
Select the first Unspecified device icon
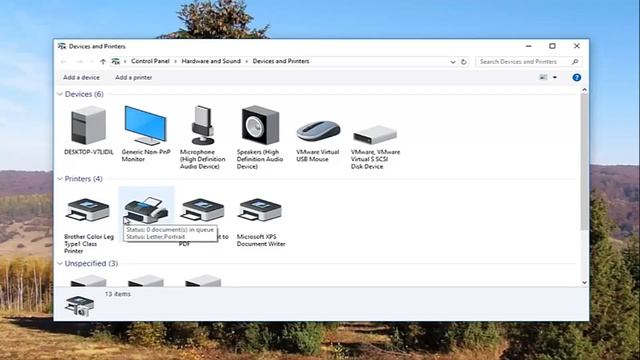89,280
